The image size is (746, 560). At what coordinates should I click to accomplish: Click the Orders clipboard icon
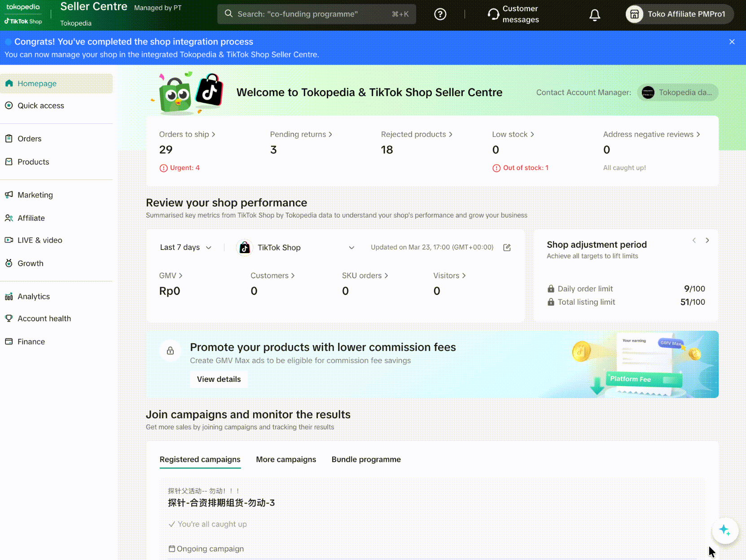point(9,139)
